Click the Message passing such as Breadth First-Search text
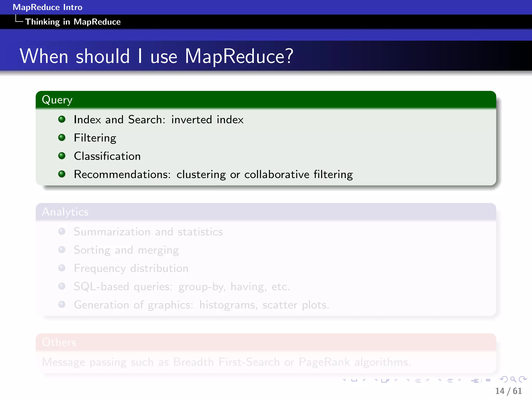The height and width of the screenshot is (399, 532). coord(226,362)
